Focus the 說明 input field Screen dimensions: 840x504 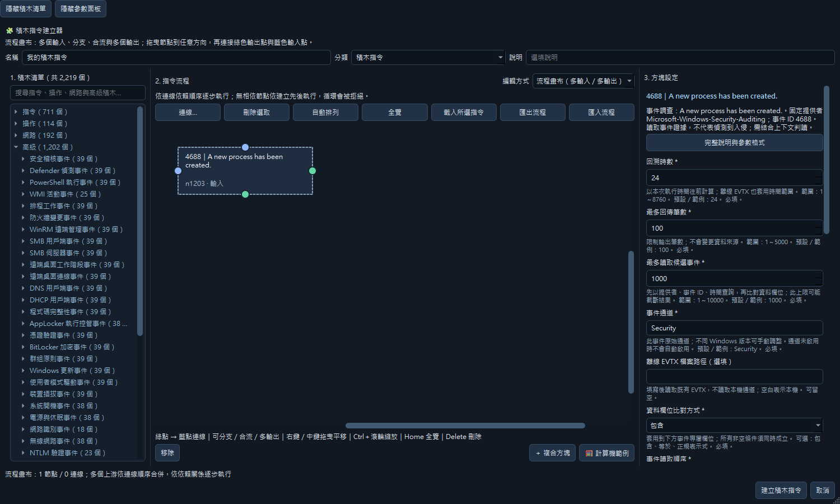point(680,57)
